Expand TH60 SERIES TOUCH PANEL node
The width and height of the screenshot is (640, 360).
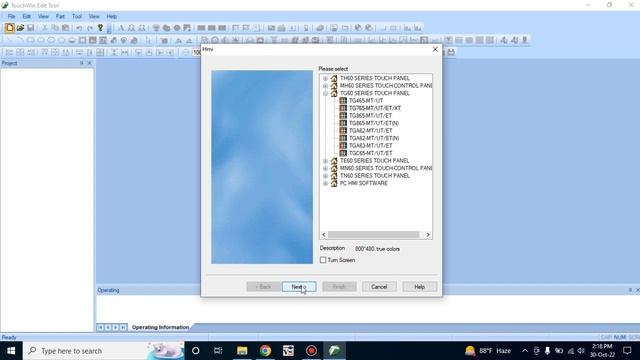tap(325, 78)
